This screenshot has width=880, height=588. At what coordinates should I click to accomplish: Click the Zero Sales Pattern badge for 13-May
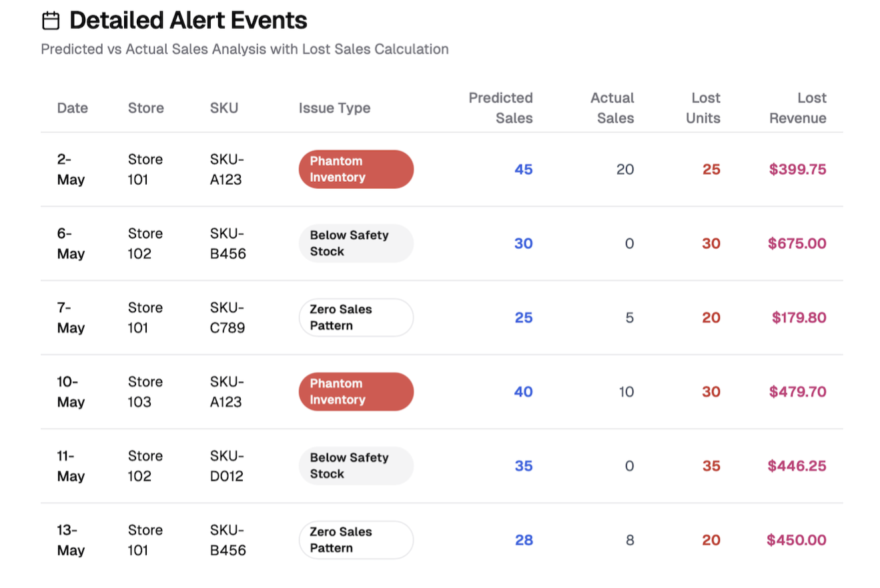[356, 540]
